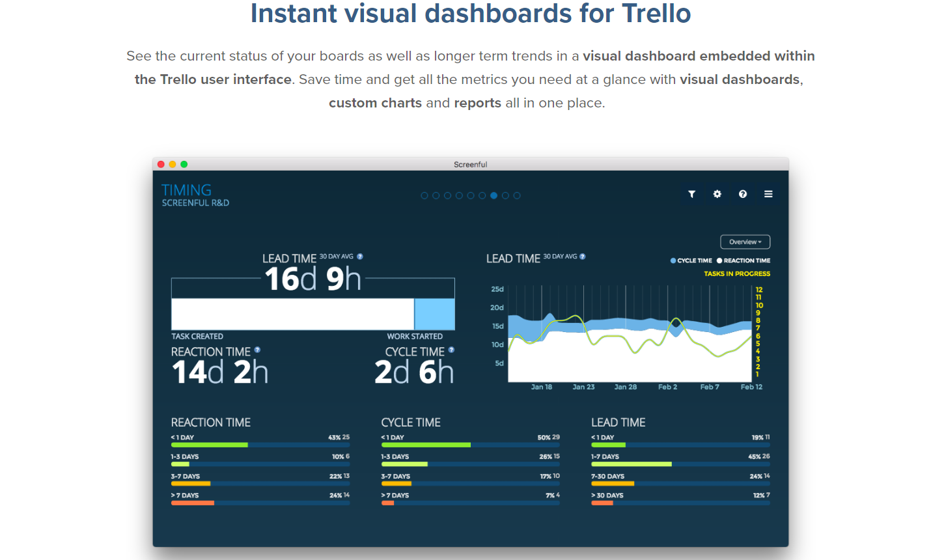The width and height of the screenshot is (946, 560).
Task: Select the highlighted carousel dot
Action: coord(494,195)
